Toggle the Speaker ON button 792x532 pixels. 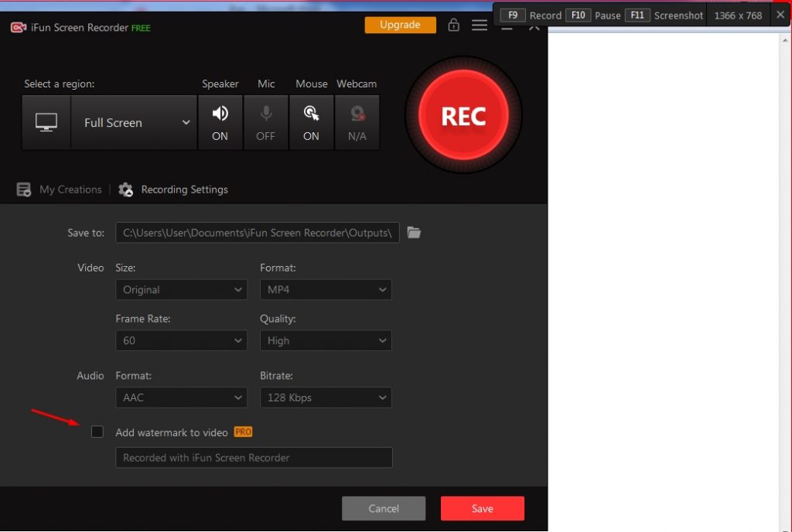coord(220,122)
